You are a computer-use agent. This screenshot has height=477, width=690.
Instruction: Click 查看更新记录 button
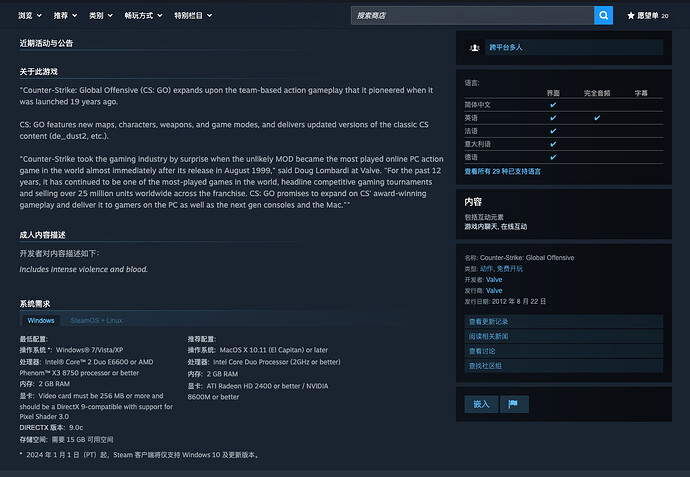[x=564, y=322]
